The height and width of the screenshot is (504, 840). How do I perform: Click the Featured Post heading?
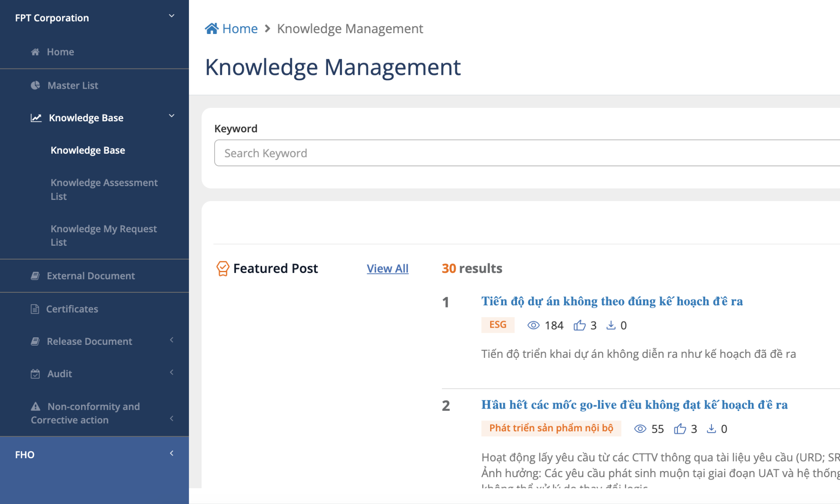point(276,268)
